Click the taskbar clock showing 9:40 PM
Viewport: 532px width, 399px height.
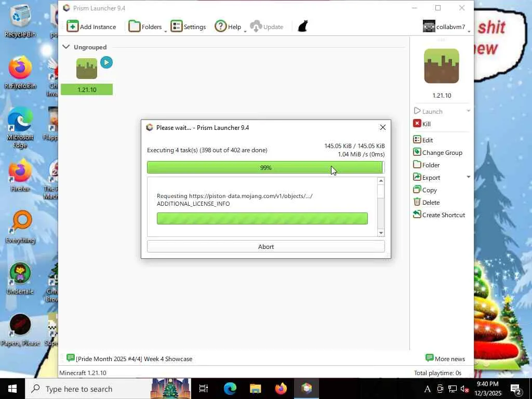click(x=487, y=389)
